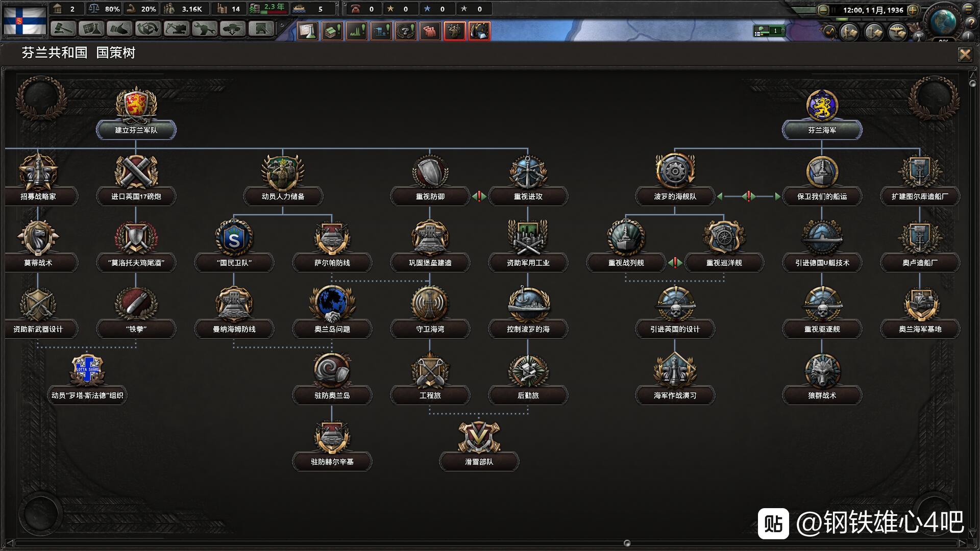Screen dimensions: 980x551
Task: Select the 狼群战术 wolf focus
Action: (x=822, y=379)
